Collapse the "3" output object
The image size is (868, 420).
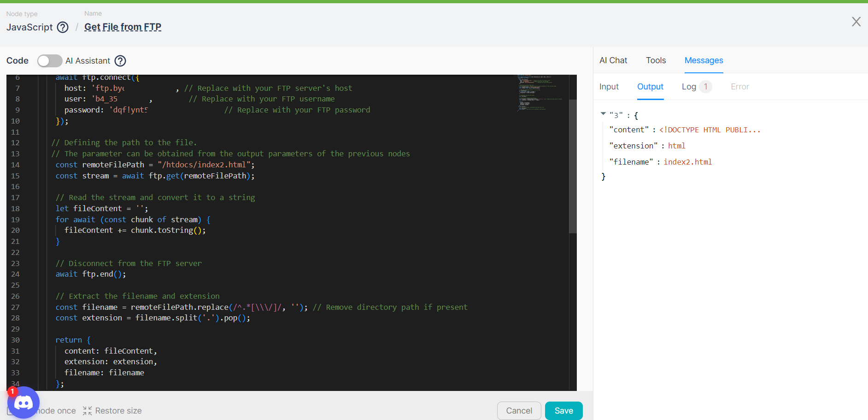[x=603, y=114]
